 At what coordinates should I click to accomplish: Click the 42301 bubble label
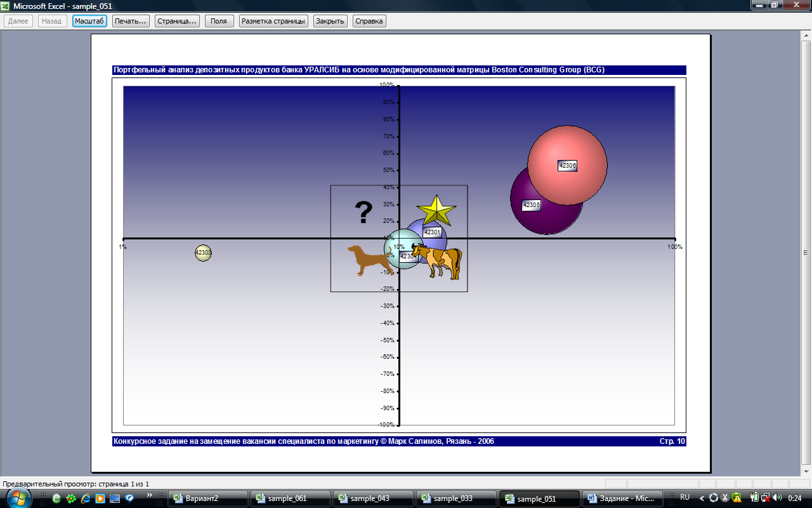(x=432, y=232)
